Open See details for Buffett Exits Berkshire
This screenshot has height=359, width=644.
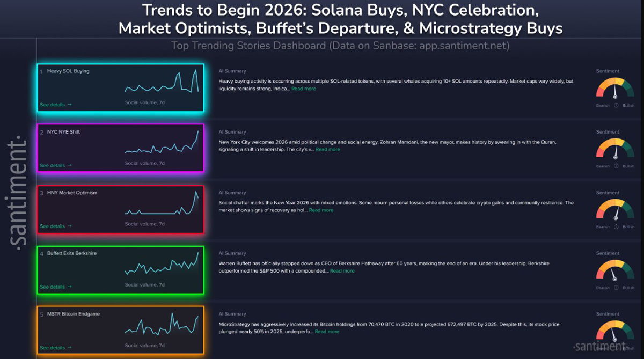[55, 287]
